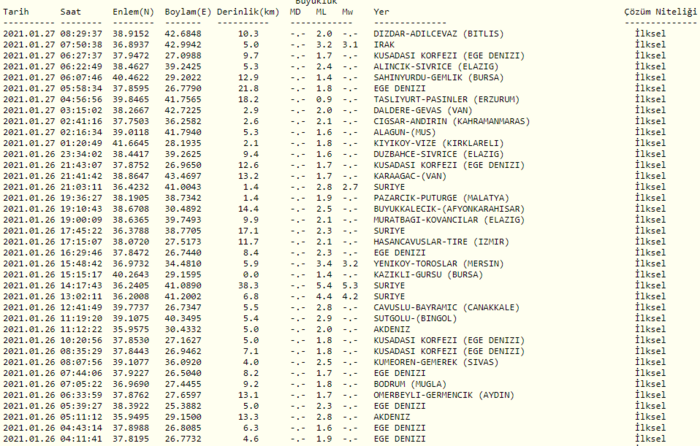Select KAZIKLI-GURSU (BURSA) entry
The width and height of the screenshot is (700, 446).
[428, 275]
